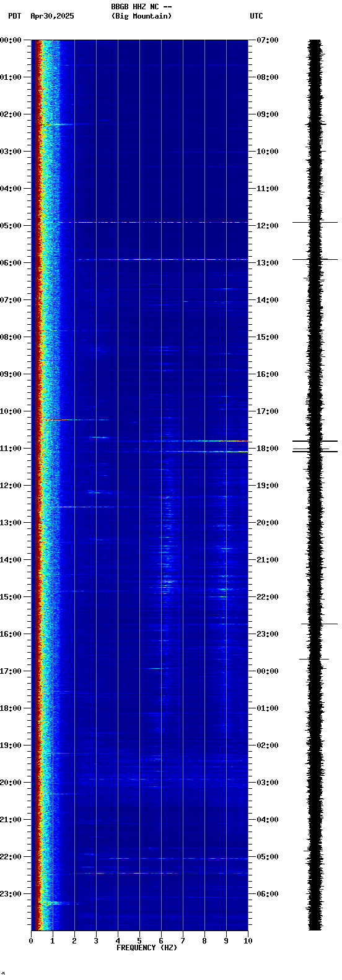Click the PDT axis label 15:00

[11, 597]
